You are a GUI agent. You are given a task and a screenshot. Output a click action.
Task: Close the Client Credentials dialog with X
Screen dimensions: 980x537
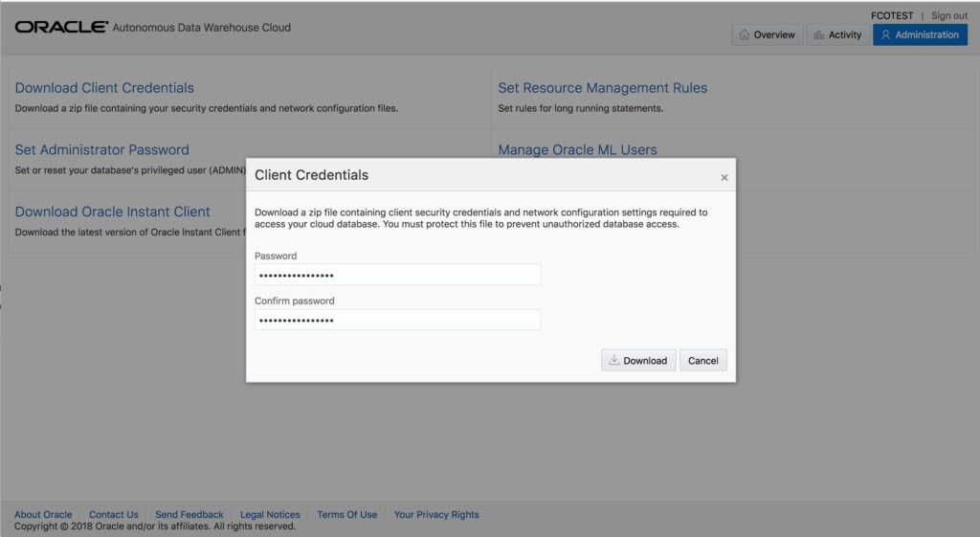[x=724, y=177]
